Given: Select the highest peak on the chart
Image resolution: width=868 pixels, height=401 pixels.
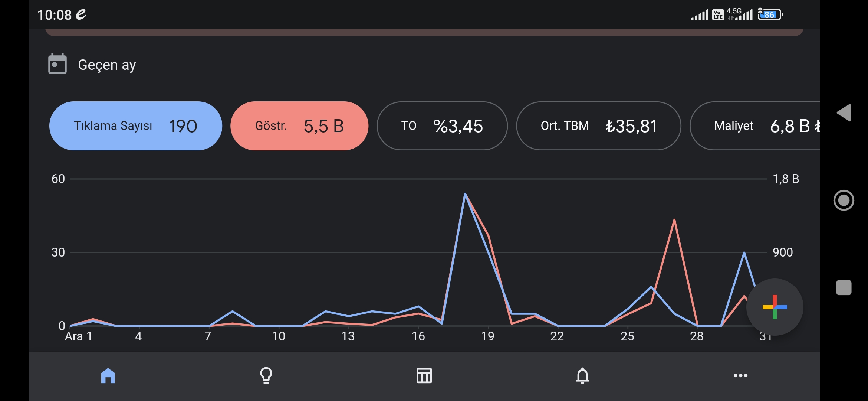Looking at the screenshot, I should tap(465, 194).
